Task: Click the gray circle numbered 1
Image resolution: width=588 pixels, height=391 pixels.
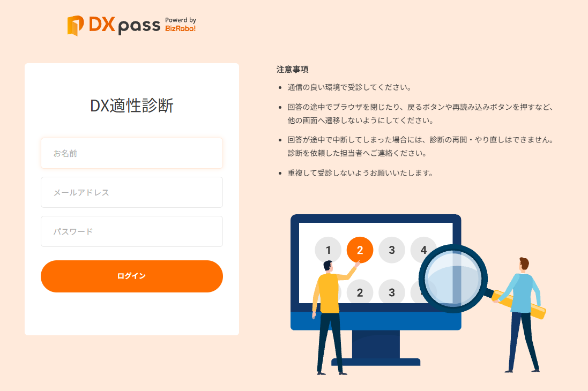Action: coord(328,250)
